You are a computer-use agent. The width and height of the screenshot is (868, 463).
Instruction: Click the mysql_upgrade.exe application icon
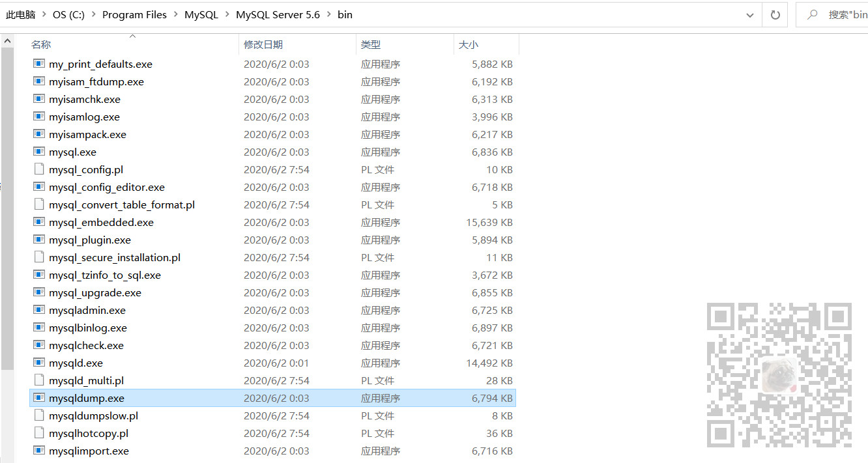[x=39, y=292]
